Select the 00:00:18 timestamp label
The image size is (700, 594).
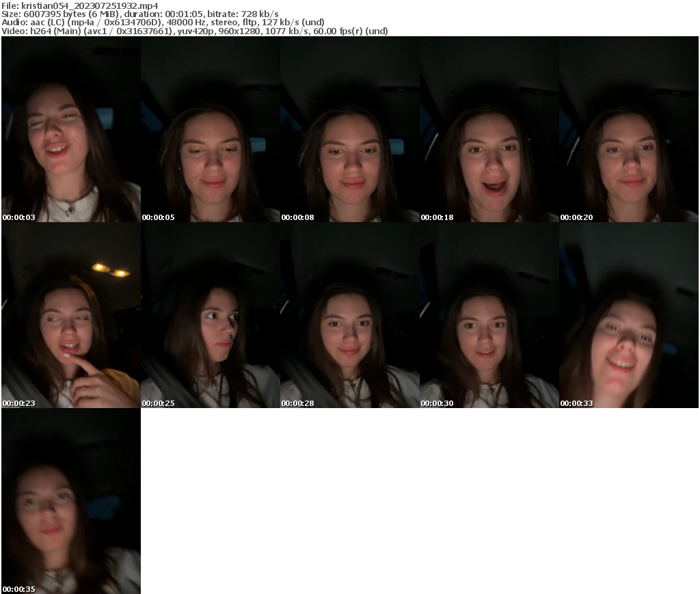(x=437, y=217)
